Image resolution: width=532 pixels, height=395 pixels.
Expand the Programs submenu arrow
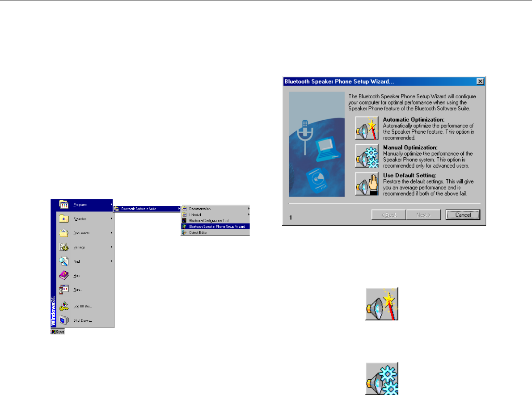tap(111, 205)
